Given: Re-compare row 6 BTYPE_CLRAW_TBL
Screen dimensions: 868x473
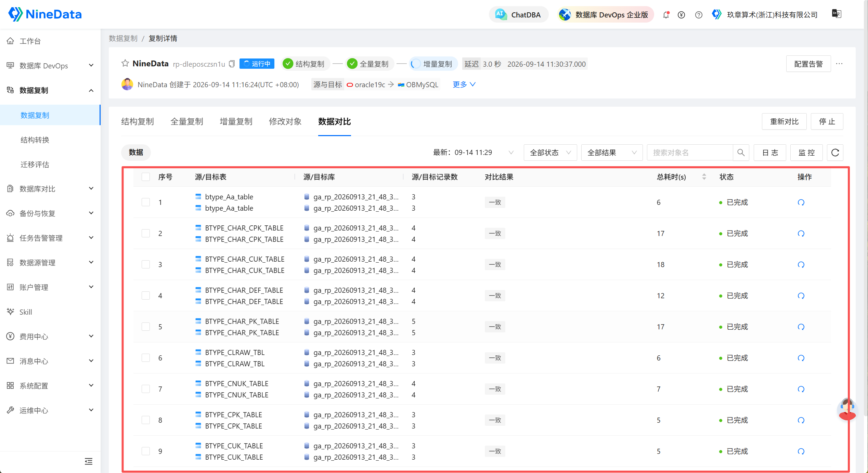Looking at the screenshot, I should (x=801, y=358).
